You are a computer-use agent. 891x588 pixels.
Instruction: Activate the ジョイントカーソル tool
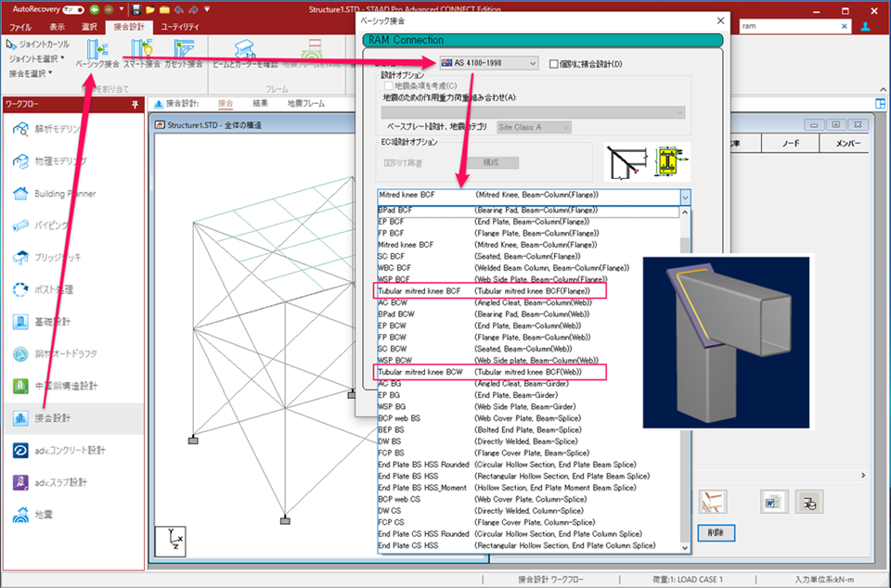pyautogui.click(x=37, y=45)
